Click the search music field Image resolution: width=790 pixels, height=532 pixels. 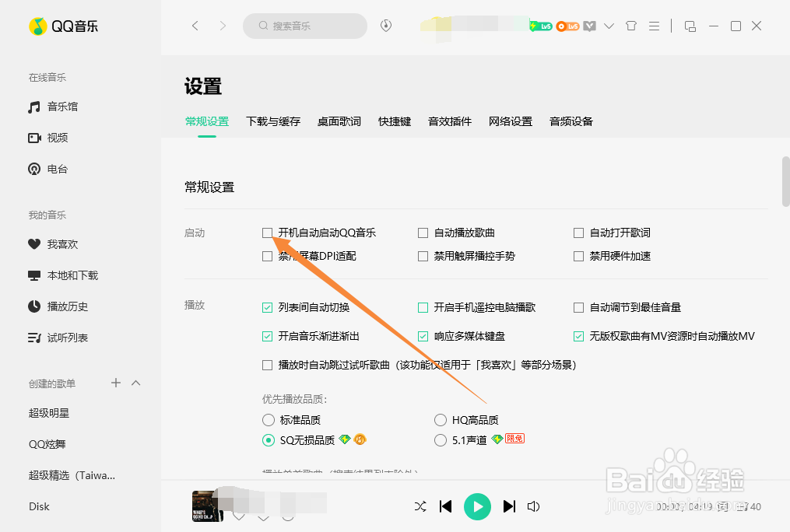(x=305, y=26)
